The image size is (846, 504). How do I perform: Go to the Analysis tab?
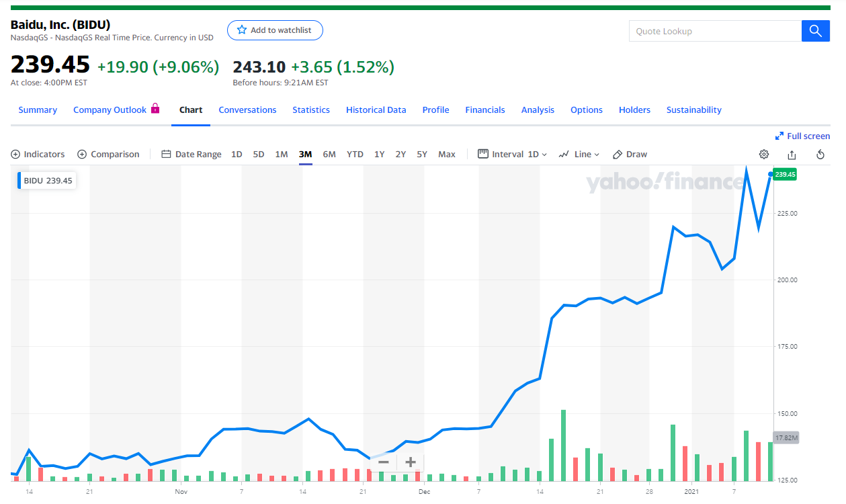(538, 110)
